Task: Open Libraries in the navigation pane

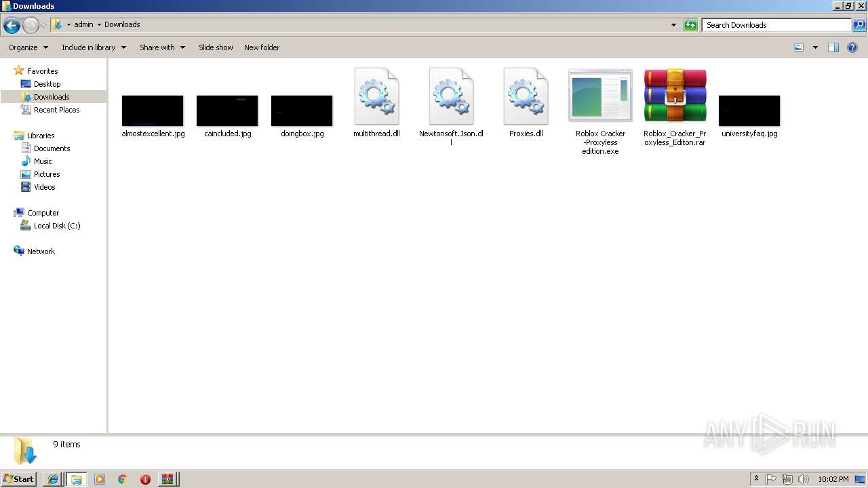Action: pos(41,136)
